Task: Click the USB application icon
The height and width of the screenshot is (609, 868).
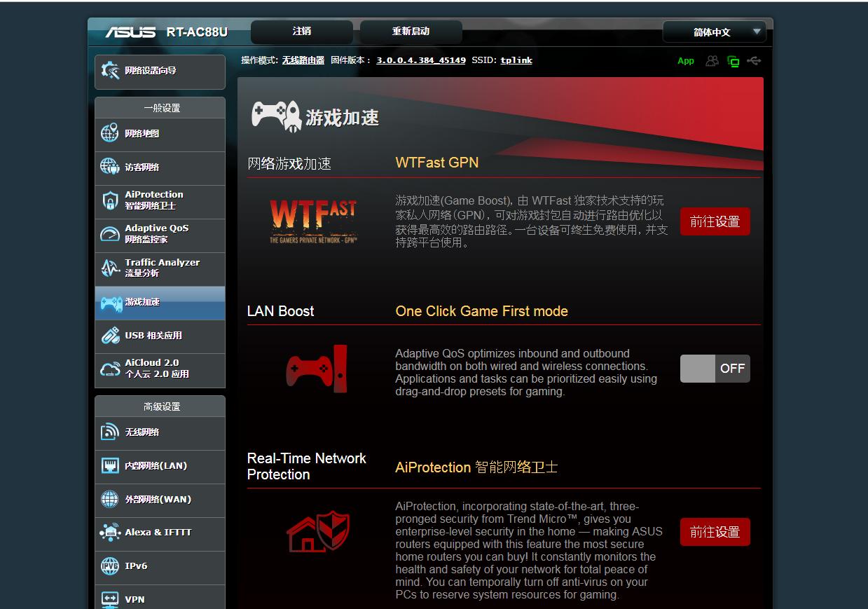Action: pyautogui.click(x=110, y=335)
